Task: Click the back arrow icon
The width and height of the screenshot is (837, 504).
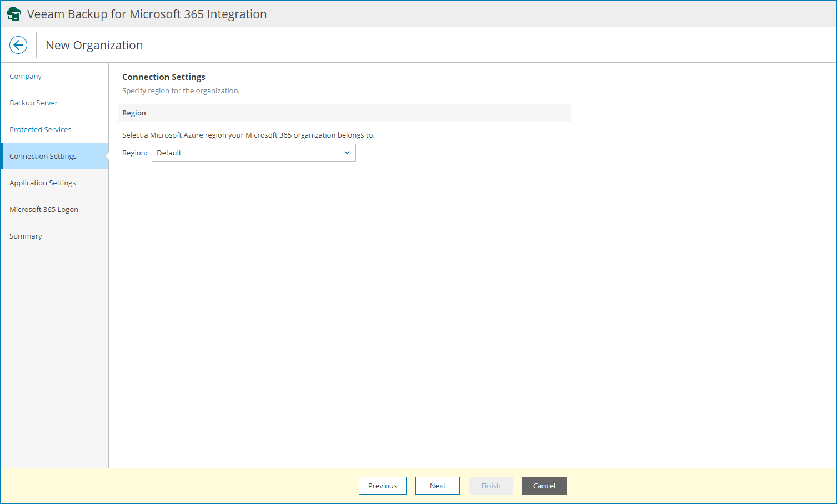Action: (18, 45)
